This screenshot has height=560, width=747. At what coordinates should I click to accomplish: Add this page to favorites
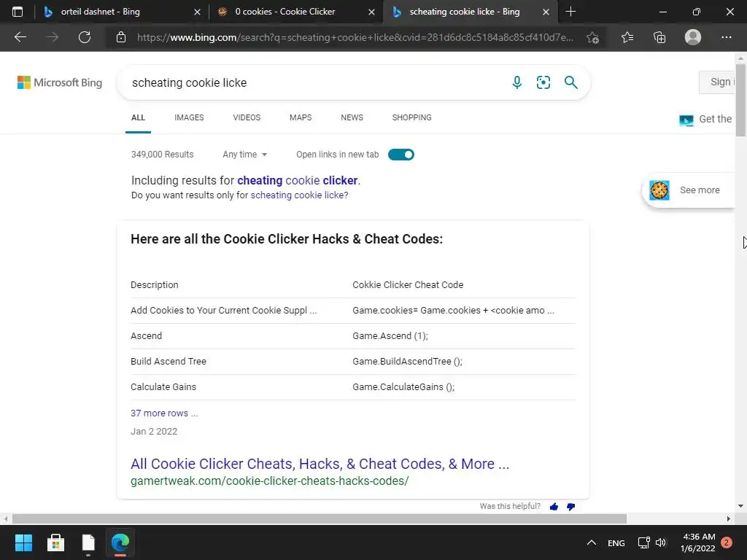click(592, 37)
